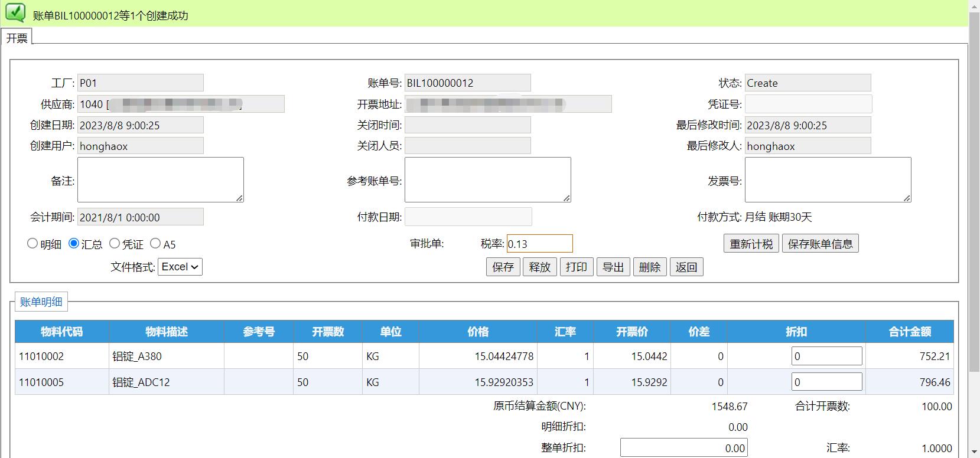The width and height of the screenshot is (980, 458).
Task: Click the 原币结算金额 value 1548.67
Action: coord(730,407)
